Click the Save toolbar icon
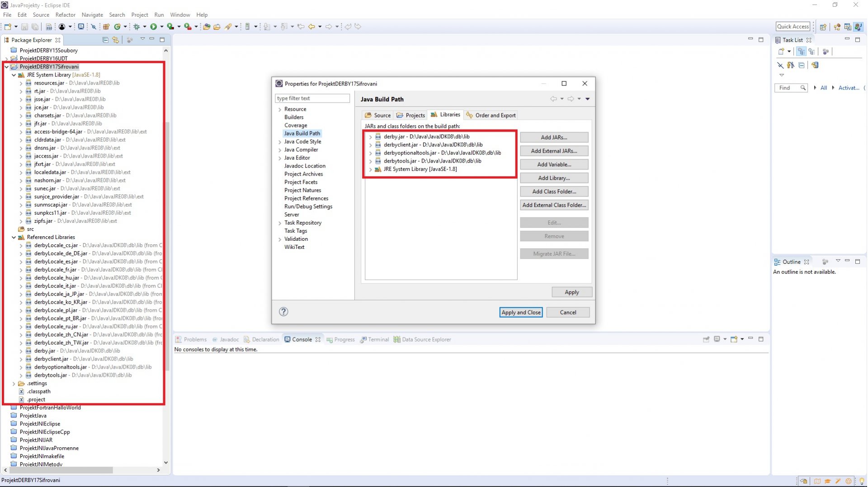The image size is (868, 487). 24,27
